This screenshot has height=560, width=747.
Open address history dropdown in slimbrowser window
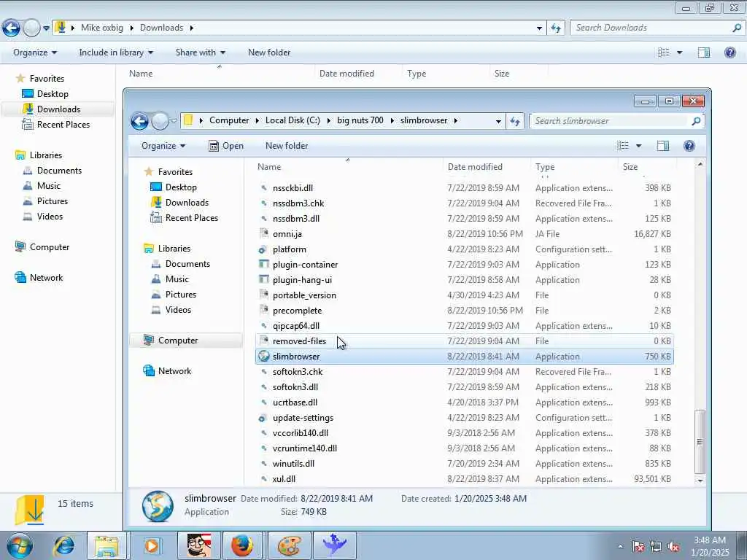point(498,121)
